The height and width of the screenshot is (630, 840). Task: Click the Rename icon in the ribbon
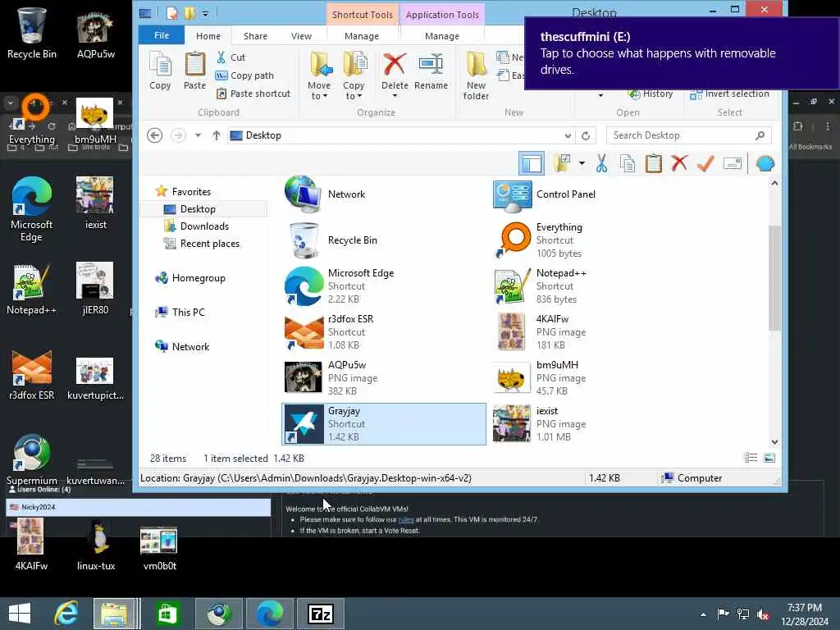[x=431, y=65]
